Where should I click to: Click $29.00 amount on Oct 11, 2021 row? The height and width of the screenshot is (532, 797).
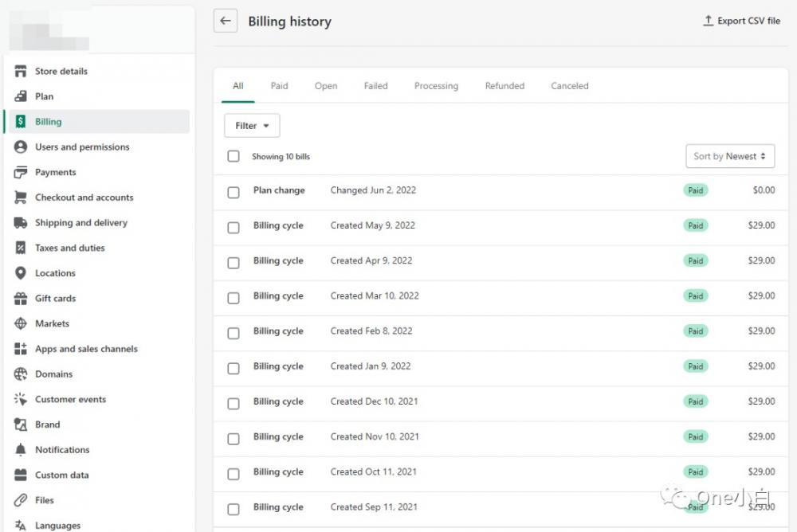[761, 471]
